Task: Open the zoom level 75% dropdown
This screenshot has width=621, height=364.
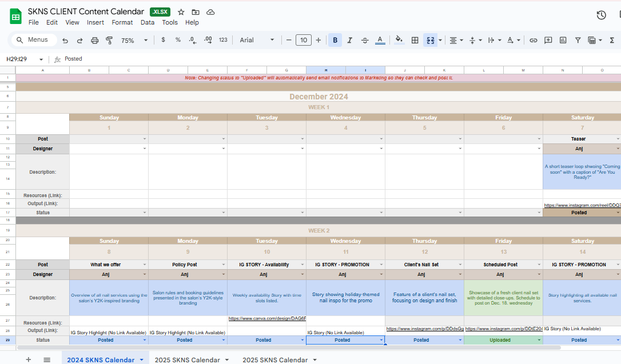Action: [x=134, y=40]
